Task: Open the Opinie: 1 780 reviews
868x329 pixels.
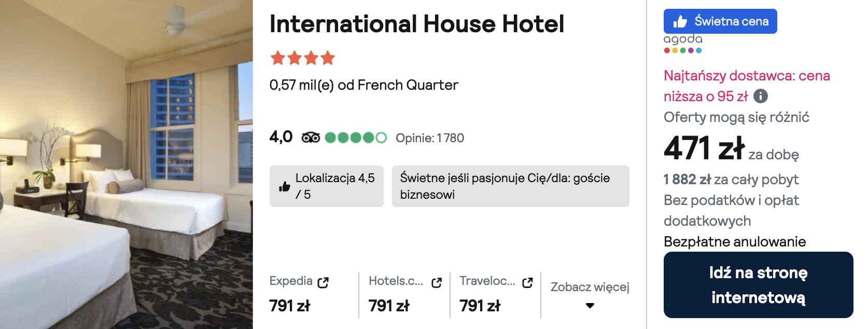Action: point(430,138)
